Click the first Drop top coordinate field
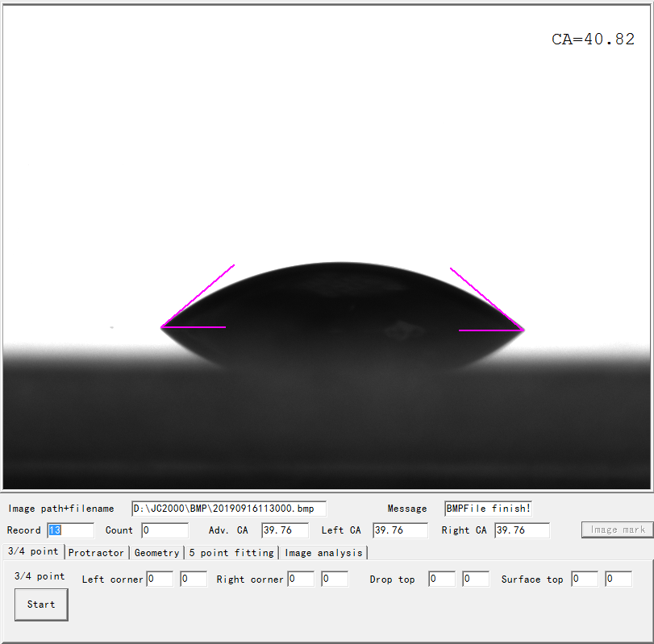 point(442,579)
